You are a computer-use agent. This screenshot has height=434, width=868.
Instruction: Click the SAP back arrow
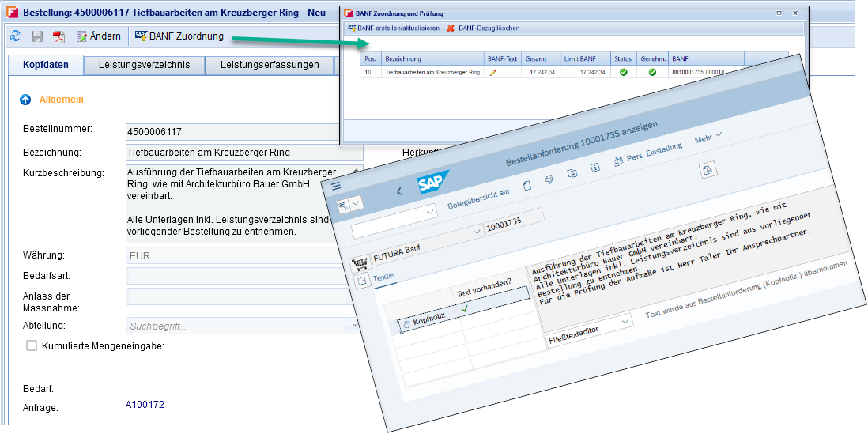click(x=399, y=191)
